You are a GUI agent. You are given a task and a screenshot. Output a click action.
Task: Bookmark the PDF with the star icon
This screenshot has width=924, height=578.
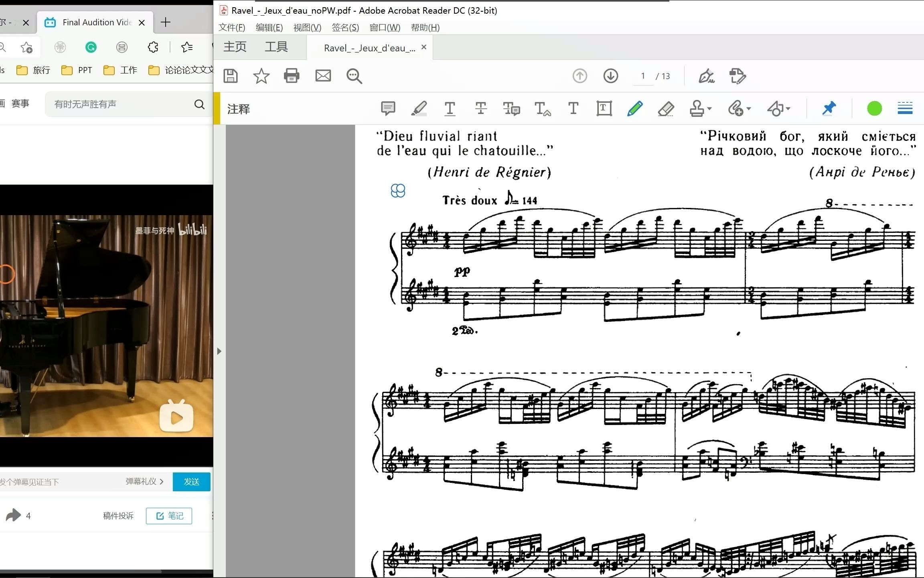261,76
